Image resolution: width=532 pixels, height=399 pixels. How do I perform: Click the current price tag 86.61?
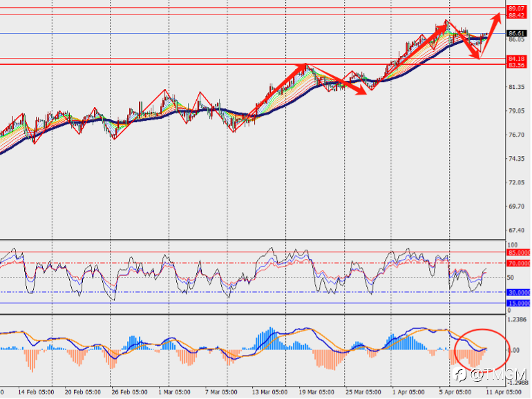click(x=516, y=33)
